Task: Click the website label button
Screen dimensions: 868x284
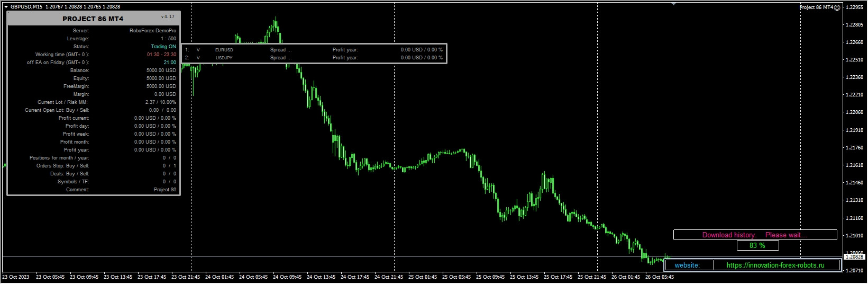Action: click(687, 265)
